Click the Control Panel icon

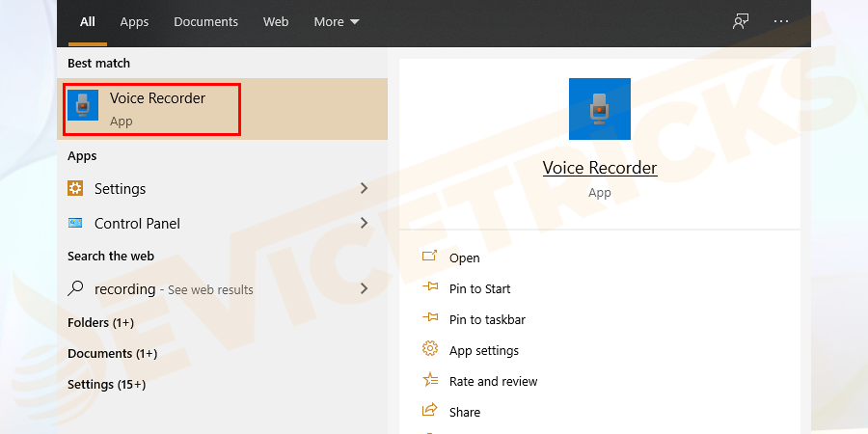coord(75,223)
